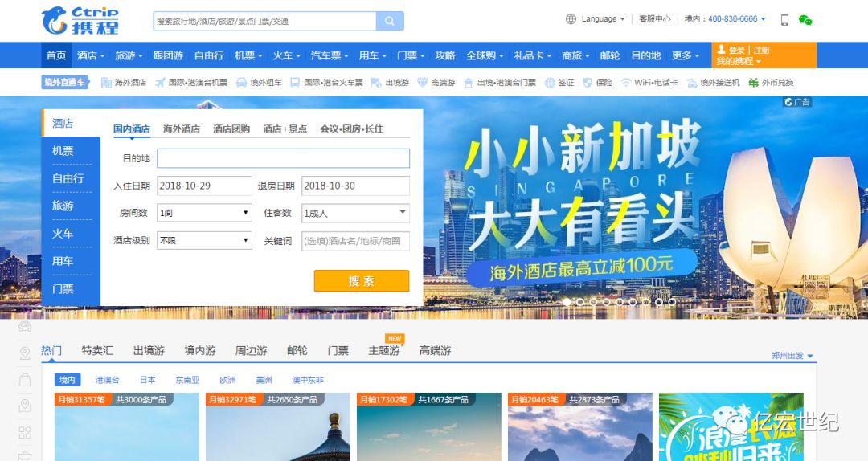This screenshot has height=461, width=868.
Task: Switch to 海外酒店 search tab
Action: point(182,129)
